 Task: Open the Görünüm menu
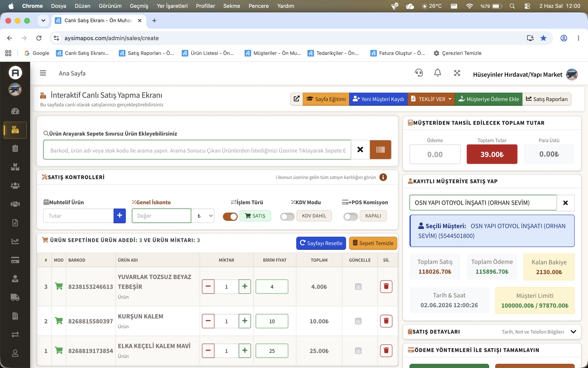[110, 6]
